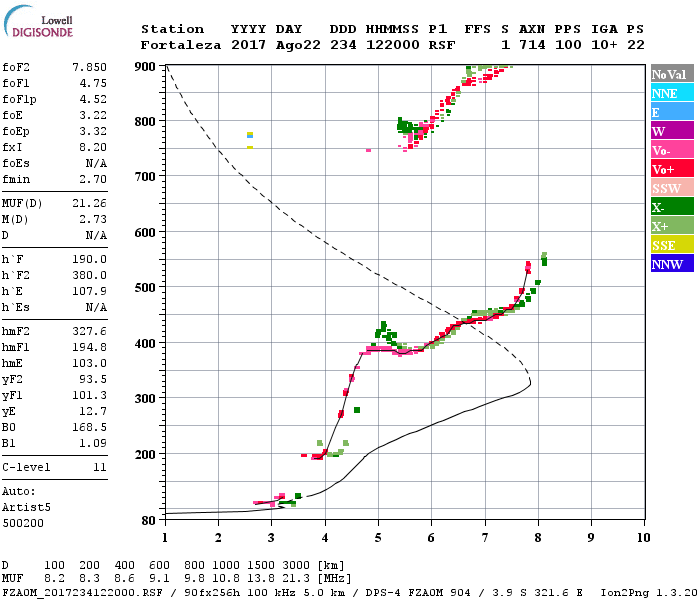Image resolution: width=700 pixels, height=600 pixels.
Task: Click the B1 value 1.09
Action: pos(93,443)
